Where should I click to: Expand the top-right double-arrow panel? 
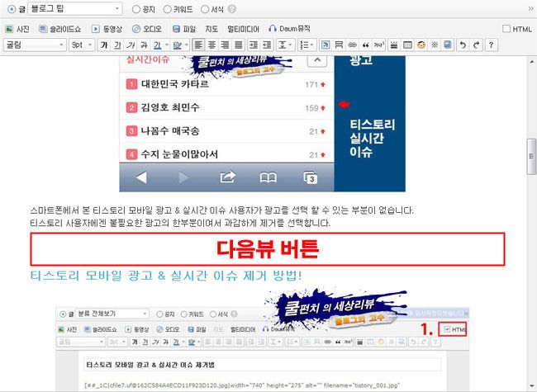[531, 8]
